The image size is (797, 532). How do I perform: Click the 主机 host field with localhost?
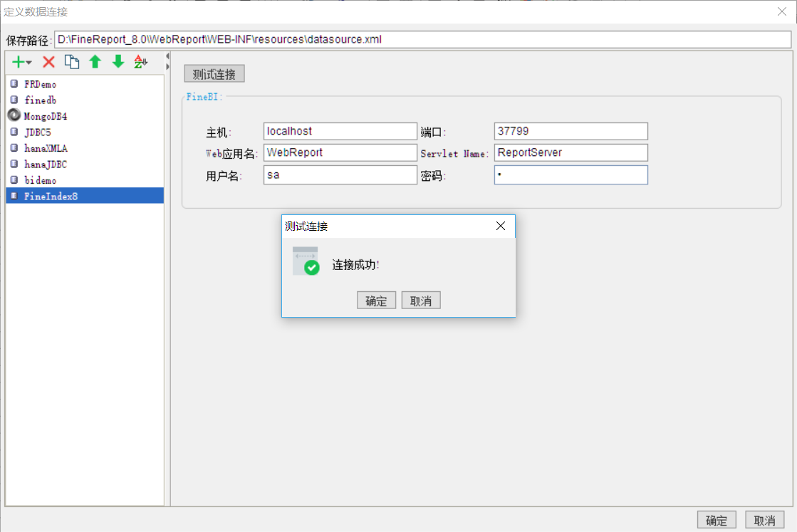point(340,131)
